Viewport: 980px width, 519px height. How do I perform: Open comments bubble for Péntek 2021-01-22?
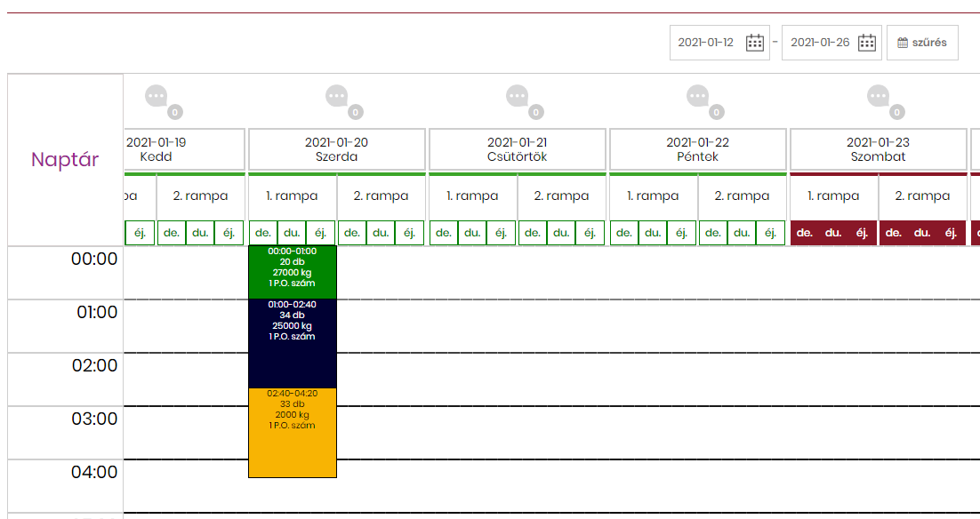[x=697, y=96]
